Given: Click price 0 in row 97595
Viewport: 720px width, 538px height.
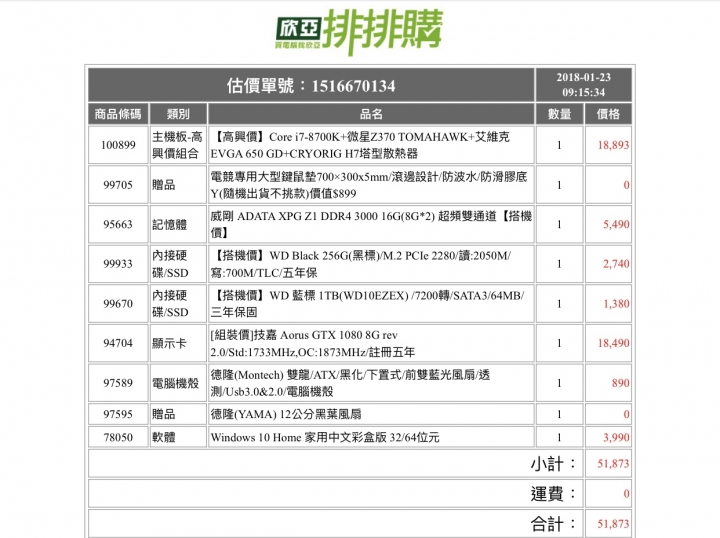Looking at the screenshot, I should (626, 414).
